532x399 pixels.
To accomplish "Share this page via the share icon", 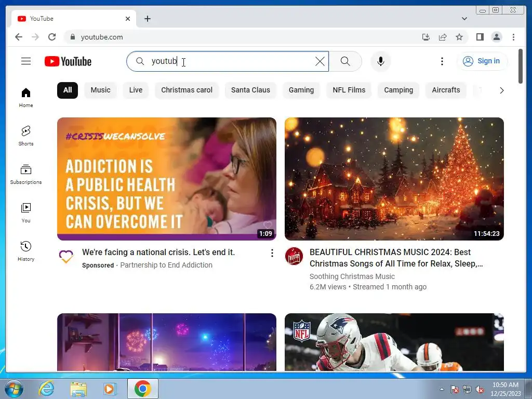I will (443, 37).
